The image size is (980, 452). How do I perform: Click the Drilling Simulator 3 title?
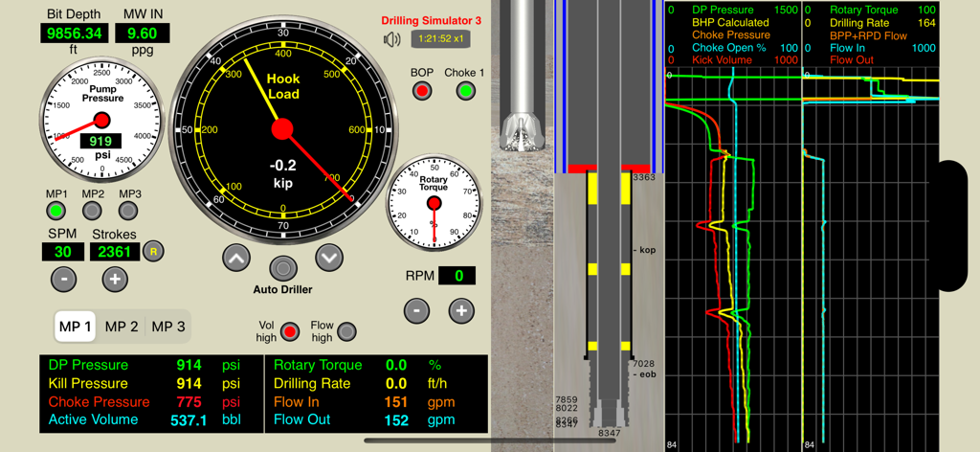pos(432,21)
